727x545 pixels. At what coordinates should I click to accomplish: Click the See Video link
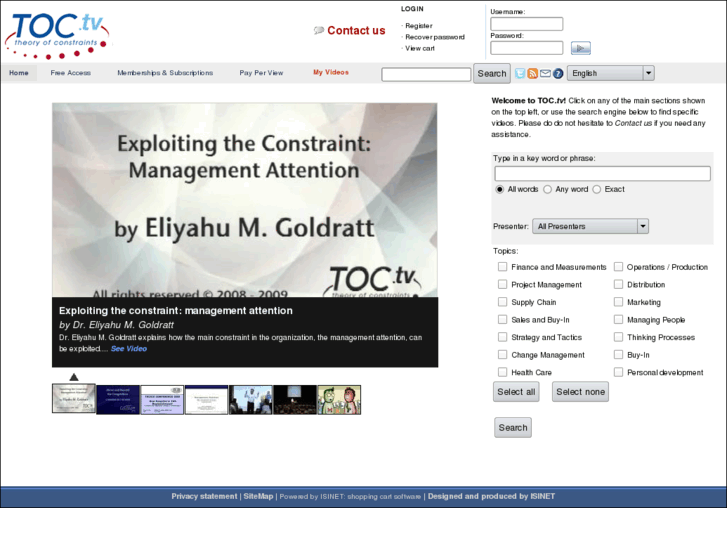[x=129, y=349]
